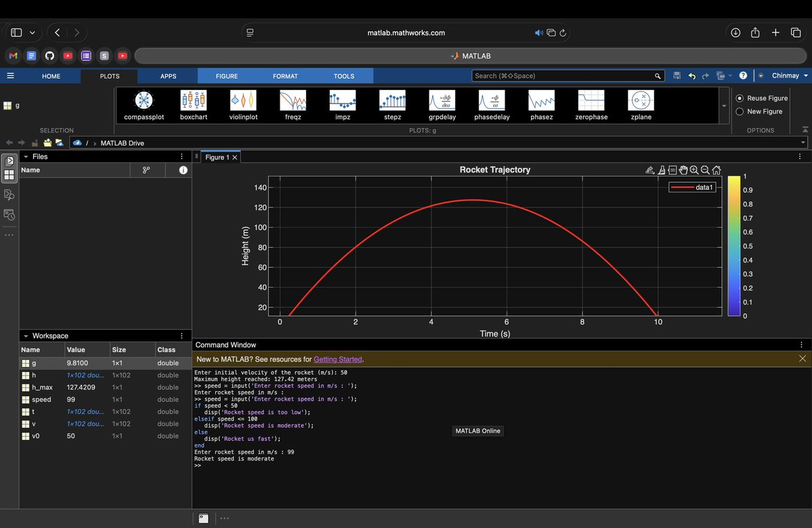This screenshot has width=812, height=528.
Task: Click the search magnifier icon
Action: point(658,76)
